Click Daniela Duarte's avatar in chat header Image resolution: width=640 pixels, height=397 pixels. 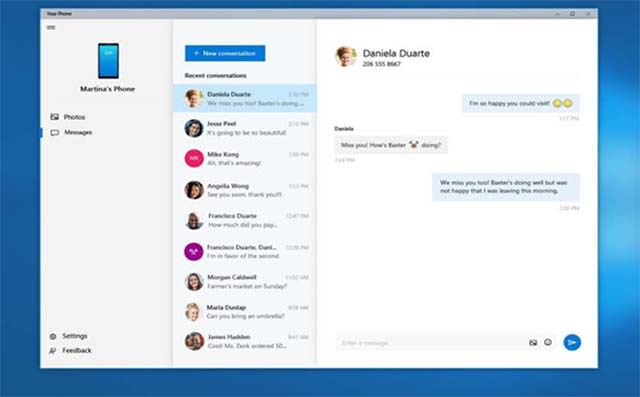tap(346, 56)
